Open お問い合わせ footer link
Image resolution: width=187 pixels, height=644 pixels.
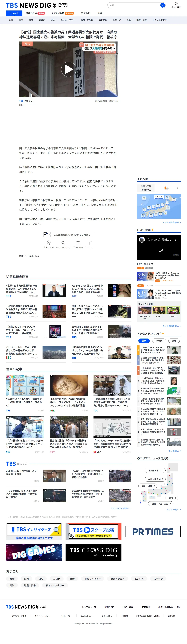pyautogui.click(x=107, y=616)
